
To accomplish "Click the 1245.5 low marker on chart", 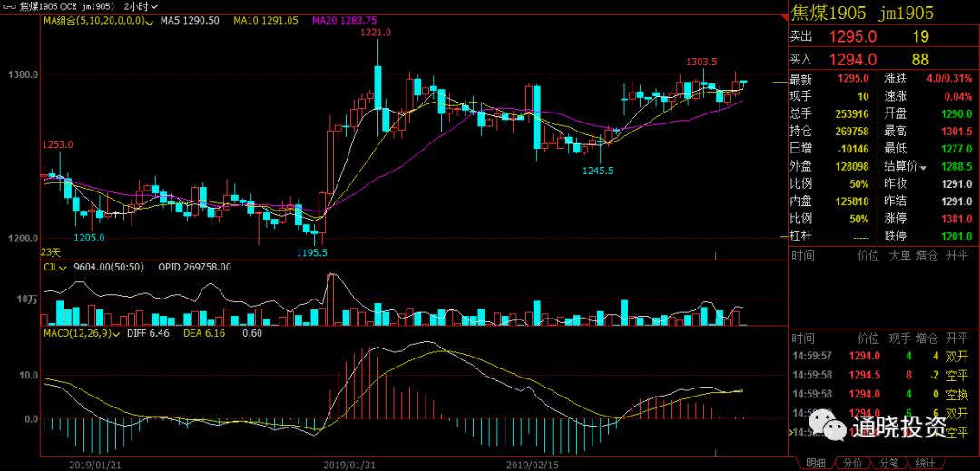I will 598,170.
